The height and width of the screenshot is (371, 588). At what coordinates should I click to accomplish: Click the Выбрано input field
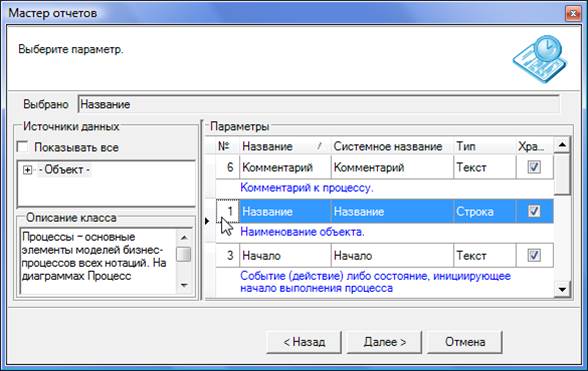tap(319, 104)
